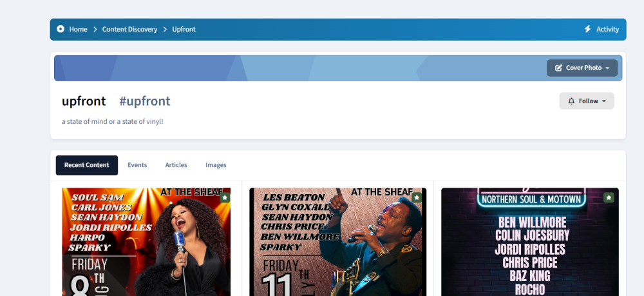644x296 pixels.
Task: Click the home circle icon in breadcrumb
Action: pos(61,29)
